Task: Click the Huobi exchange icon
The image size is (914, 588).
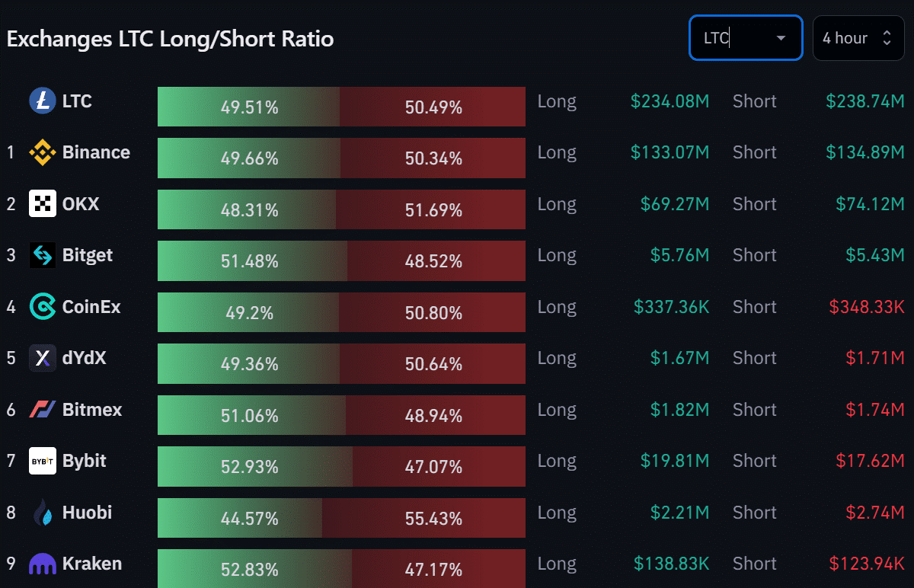Action: (x=43, y=513)
